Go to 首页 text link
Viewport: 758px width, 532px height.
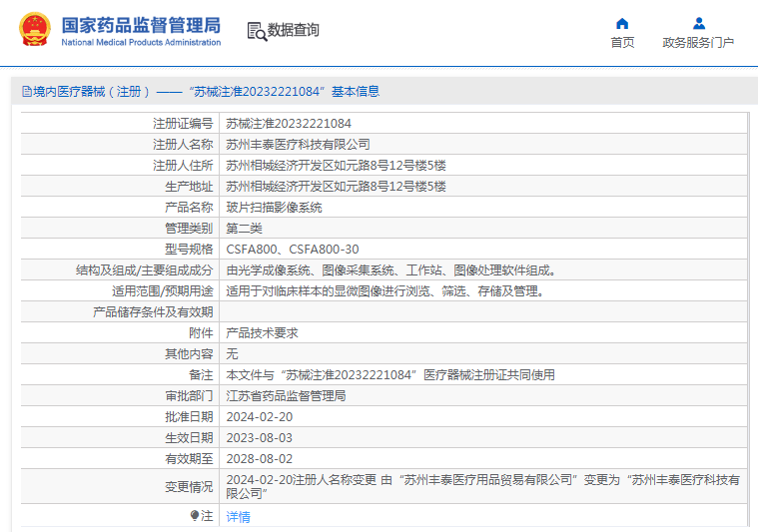[x=622, y=43]
